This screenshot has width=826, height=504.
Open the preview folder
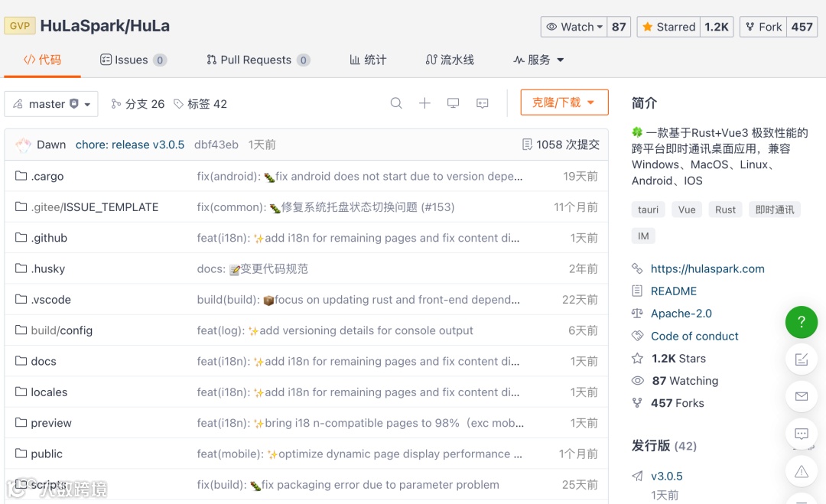(x=51, y=422)
